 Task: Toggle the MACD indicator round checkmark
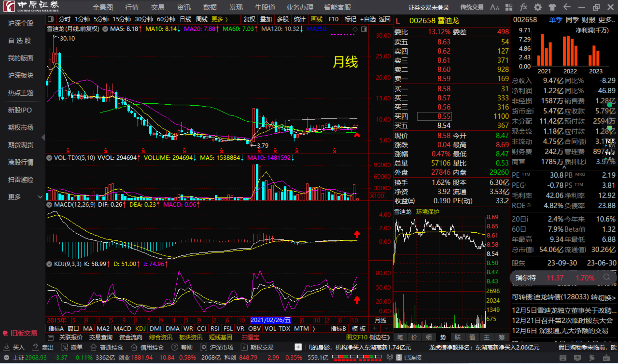click(49, 204)
